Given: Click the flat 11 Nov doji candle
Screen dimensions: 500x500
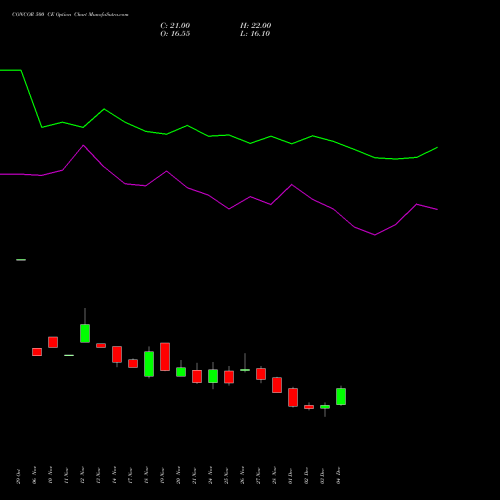Looking at the screenshot, I should (x=69, y=355).
